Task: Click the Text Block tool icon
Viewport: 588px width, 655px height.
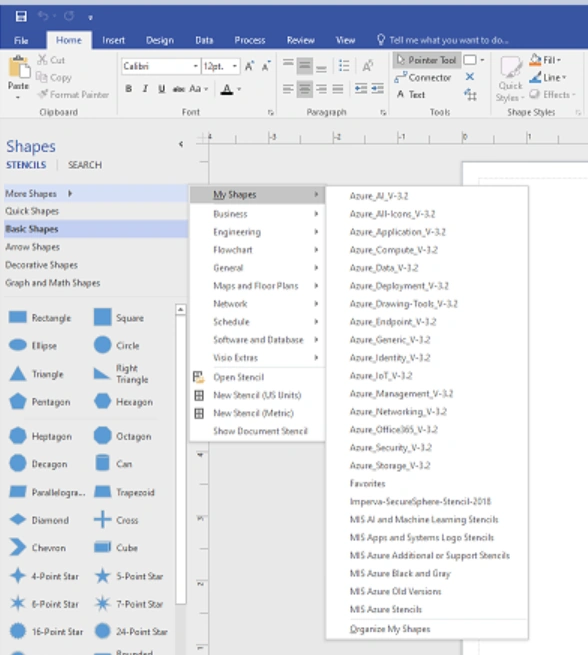Action: click(470, 95)
